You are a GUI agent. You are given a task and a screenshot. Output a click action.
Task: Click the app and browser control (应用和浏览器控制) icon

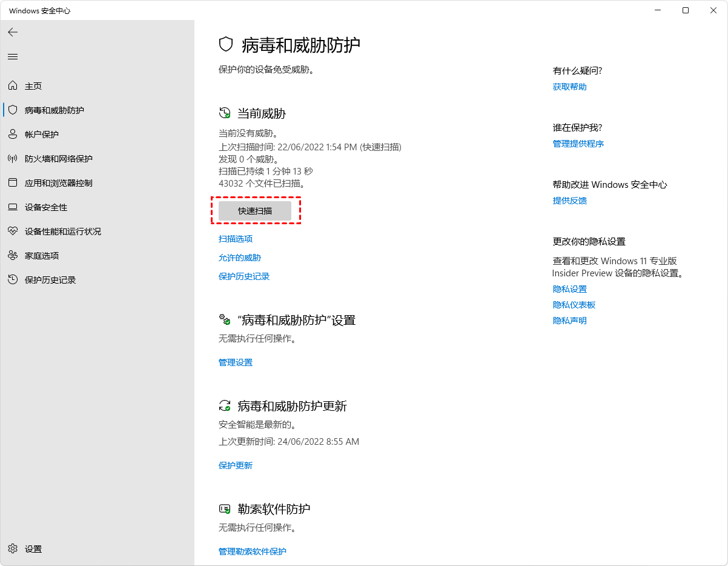pos(13,183)
